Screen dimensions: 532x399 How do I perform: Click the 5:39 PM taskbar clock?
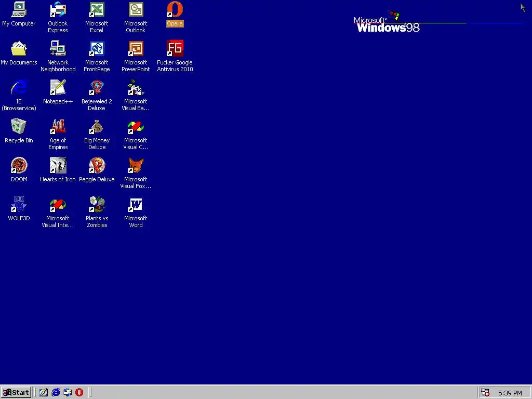click(510, 393)
